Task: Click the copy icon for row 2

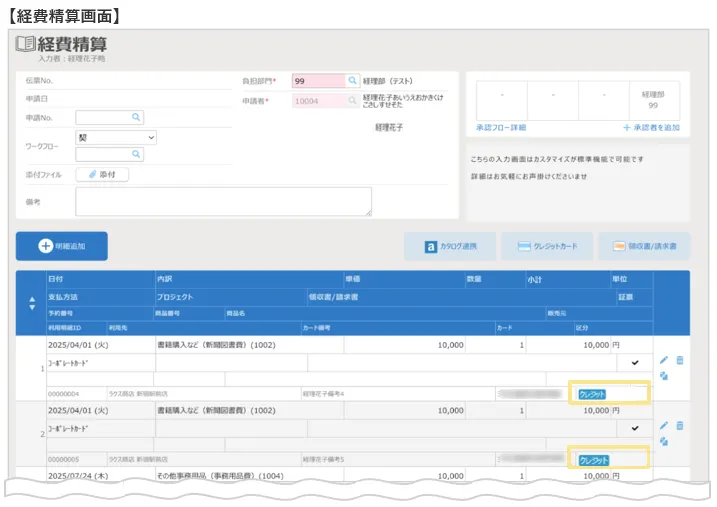Action: point(664,441)
